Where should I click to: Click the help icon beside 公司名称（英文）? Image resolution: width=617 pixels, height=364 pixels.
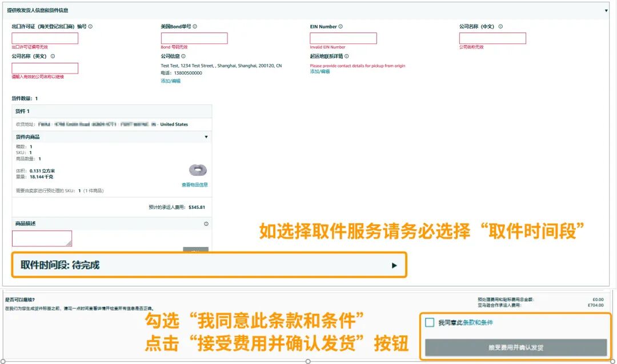click(x=53, y=56)
